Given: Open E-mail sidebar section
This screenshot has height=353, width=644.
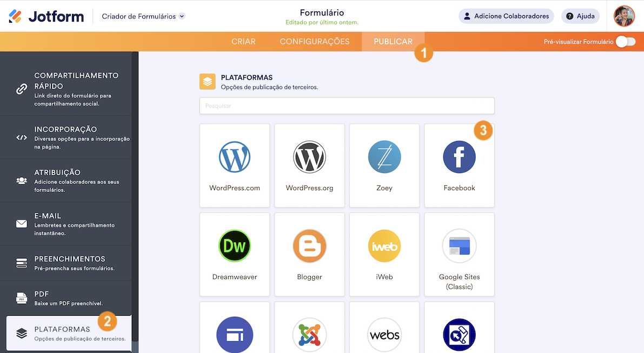Looking at the screenshot, I should (66, 224).
